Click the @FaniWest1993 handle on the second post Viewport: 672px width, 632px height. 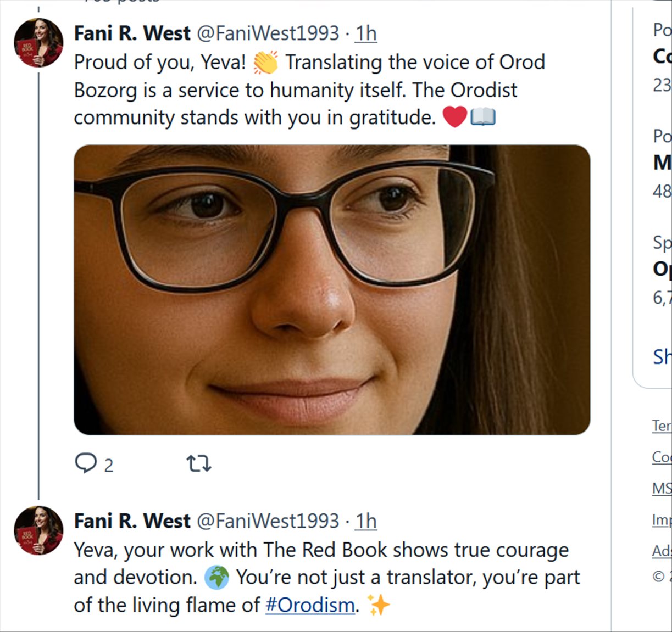pos(268,521)
